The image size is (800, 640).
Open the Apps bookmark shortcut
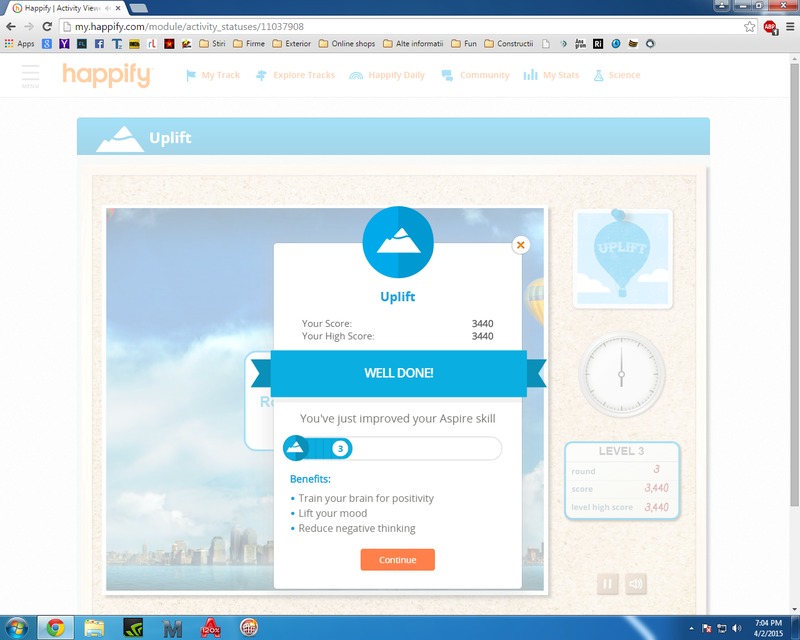(19, 44)
